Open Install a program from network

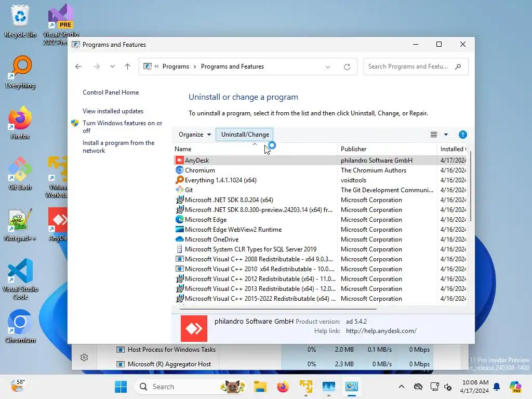pos(118,147)
